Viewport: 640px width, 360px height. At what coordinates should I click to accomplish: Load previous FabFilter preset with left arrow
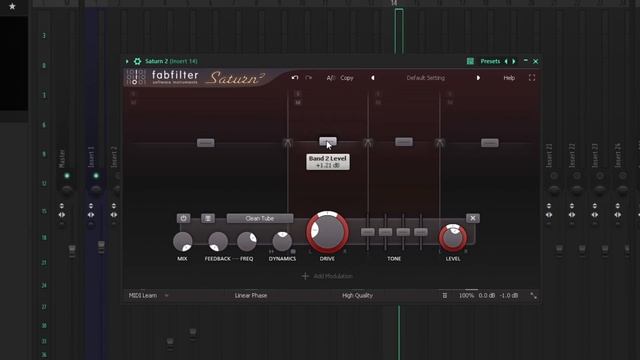click(x=372, y=78)
